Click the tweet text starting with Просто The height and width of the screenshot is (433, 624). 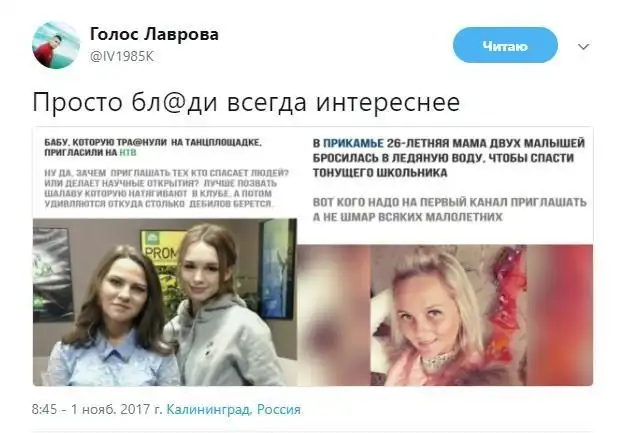[x=246, y=102]
